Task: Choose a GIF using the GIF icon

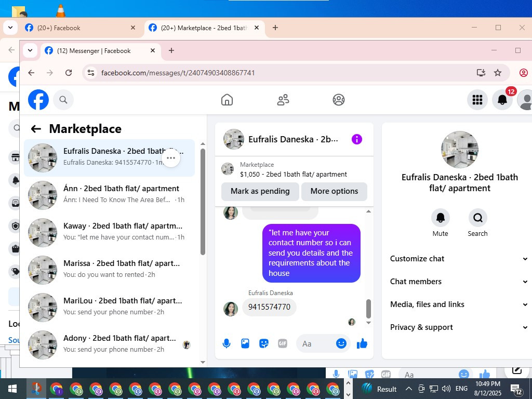Action: (x=282, y=344)
